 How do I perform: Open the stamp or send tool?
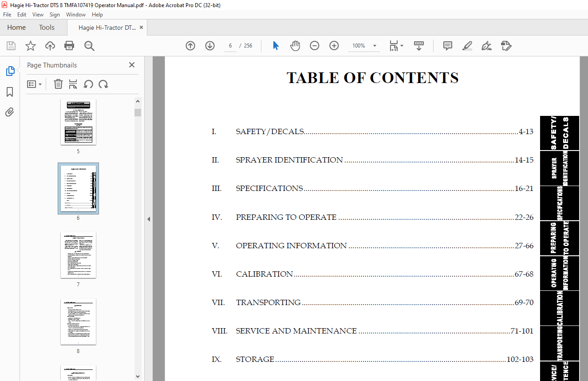coord(506,46)
